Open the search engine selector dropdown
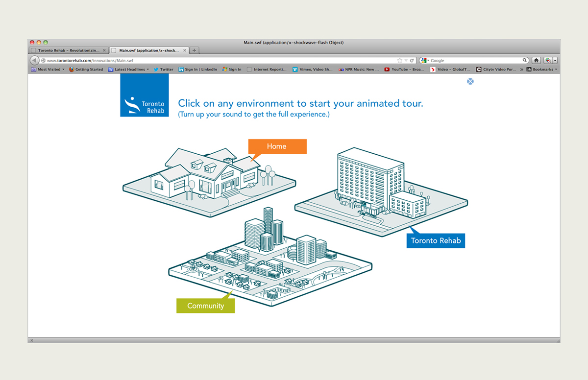 pos(425,60)
